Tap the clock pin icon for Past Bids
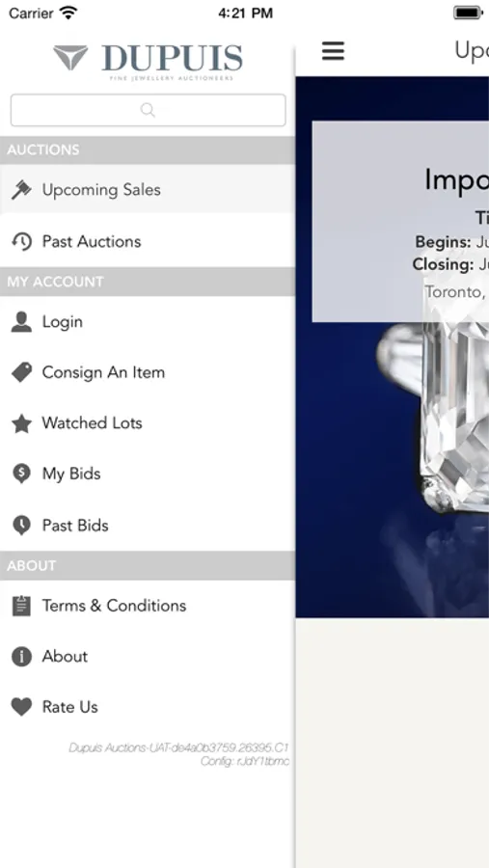Screen dimensions: 489x868 click(21, 526)
